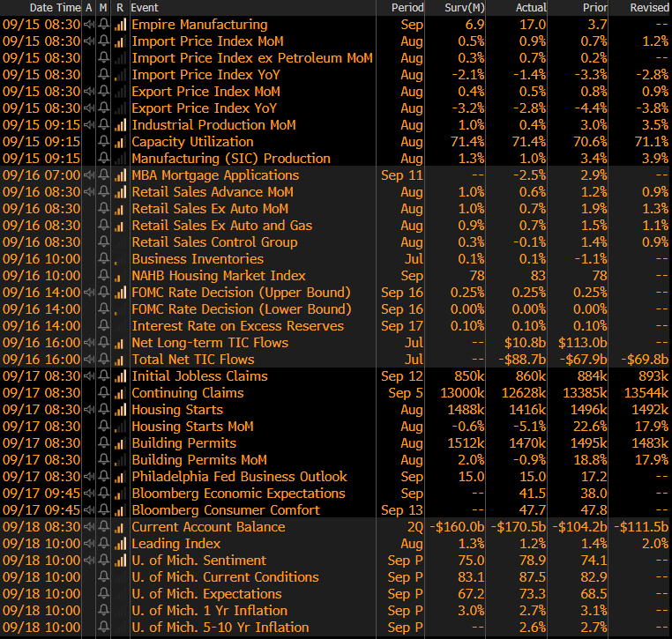Viewport: 672px width, 639px height.
Task: Open the FOMC Rate Decision (Lower Bound) event
Action: (x=242, y=308)
